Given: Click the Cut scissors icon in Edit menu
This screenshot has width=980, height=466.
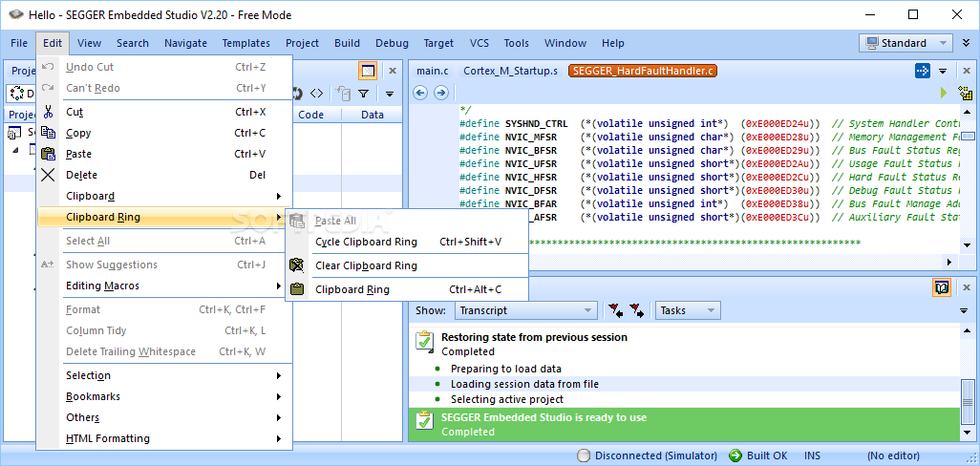Looking at the screenshot, I should 49,112.
